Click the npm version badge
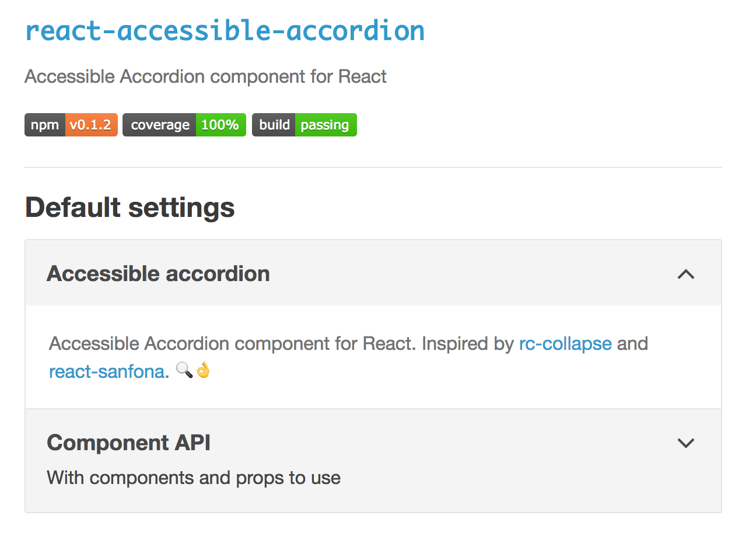This screenshot has width=756, height=533. coord(71,124)
